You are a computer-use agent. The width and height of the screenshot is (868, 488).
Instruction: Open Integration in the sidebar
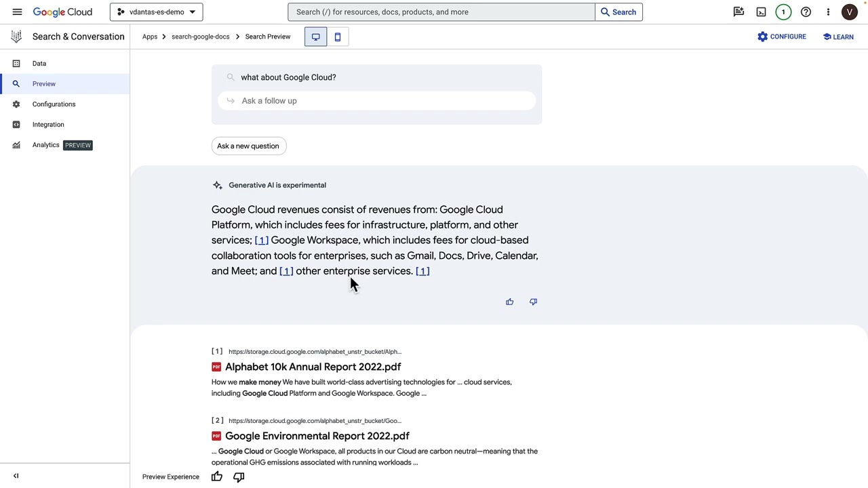pos(48,124)
